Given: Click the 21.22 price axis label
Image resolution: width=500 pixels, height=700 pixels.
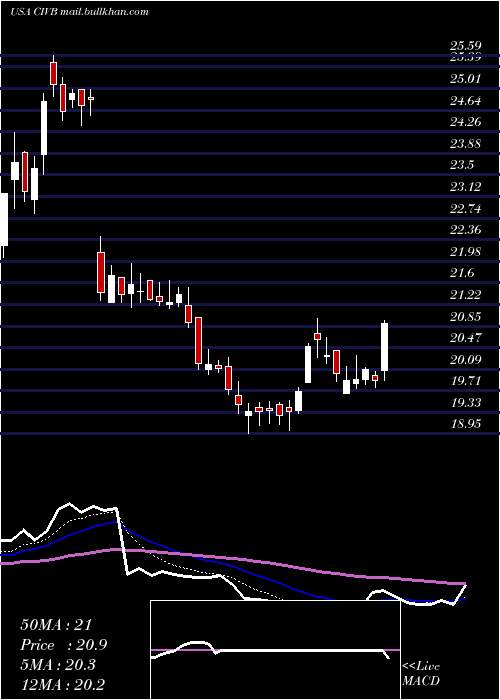Looking at the screenshot, I should point(466,295).
